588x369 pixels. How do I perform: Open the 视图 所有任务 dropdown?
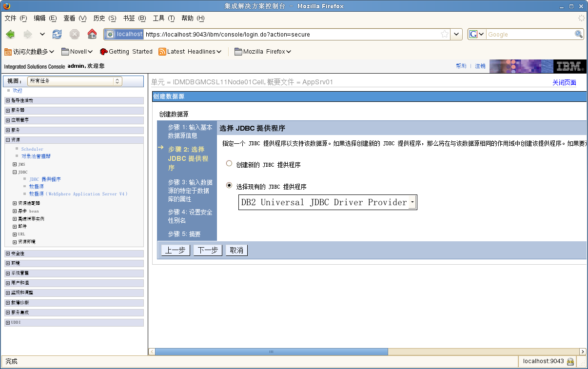[x=75, y=81]
